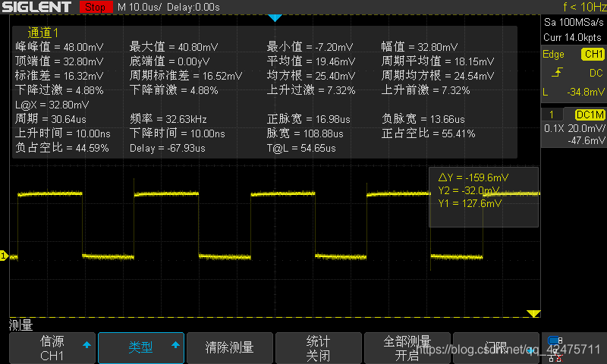607x364 pixels.
Task: Click the 负脉宽 = 13.66us measurement
Action: [x=423, y=119]
